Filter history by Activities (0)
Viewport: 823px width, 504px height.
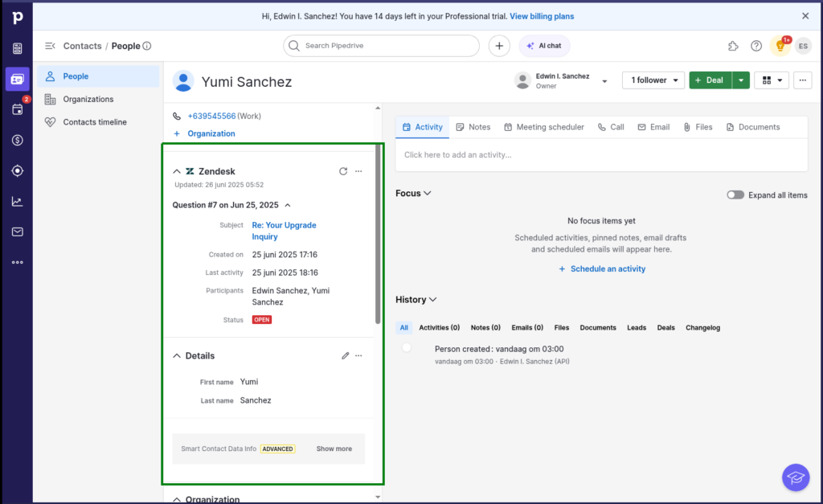(x=440, y=328)
